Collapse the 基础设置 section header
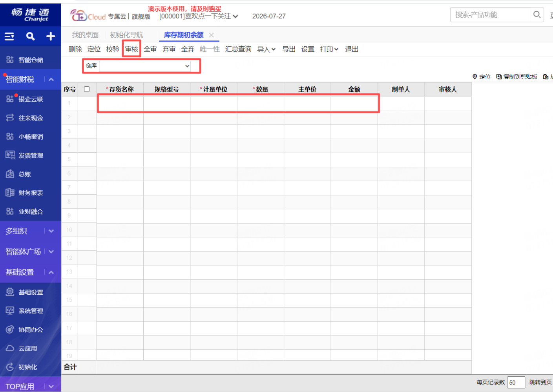The image size is (553, 392). pos(51,272)
